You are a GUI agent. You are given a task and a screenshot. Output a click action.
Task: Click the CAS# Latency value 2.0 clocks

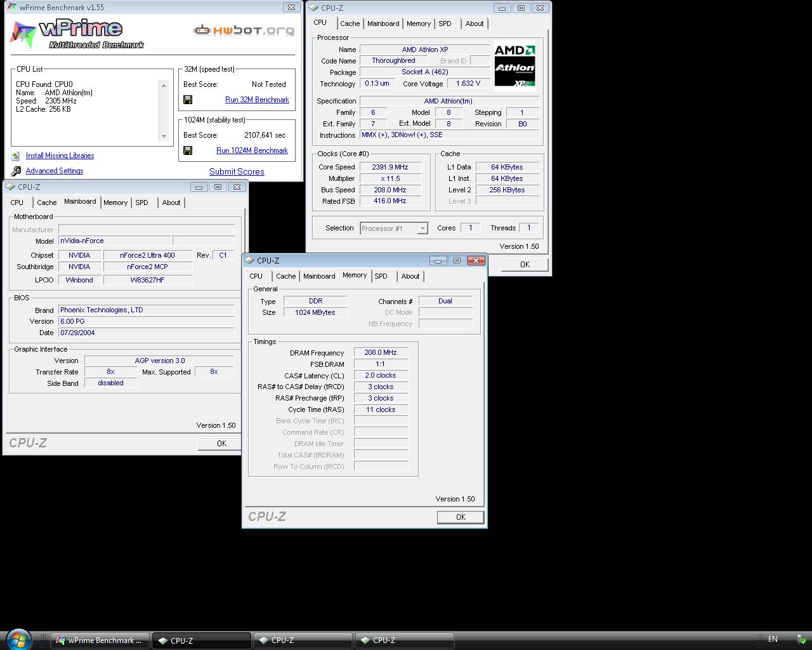coord(381,375)
